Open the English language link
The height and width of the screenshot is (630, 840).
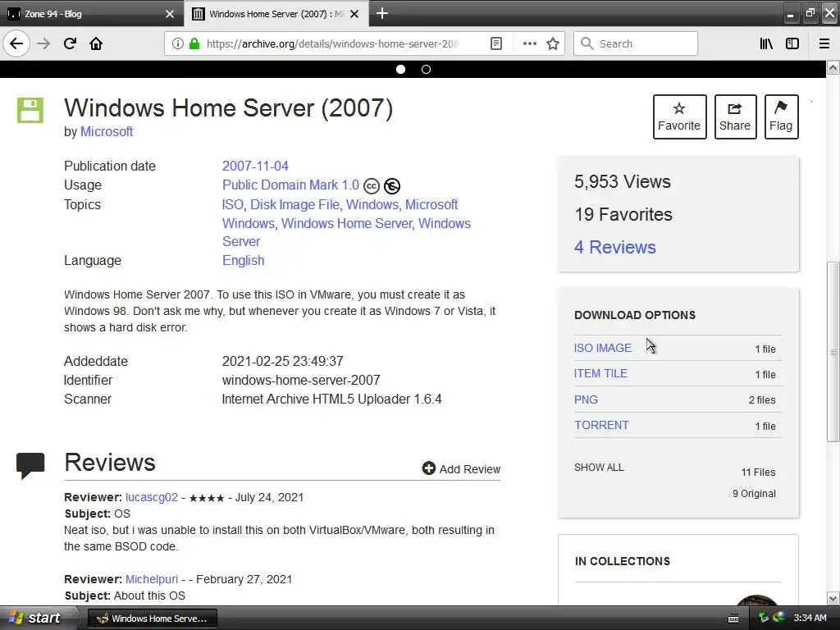coord(243,260)
